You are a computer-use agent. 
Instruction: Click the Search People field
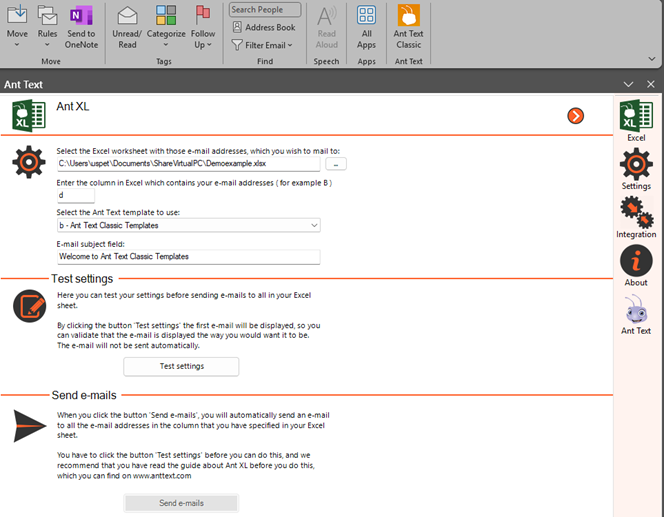(263, 10)
